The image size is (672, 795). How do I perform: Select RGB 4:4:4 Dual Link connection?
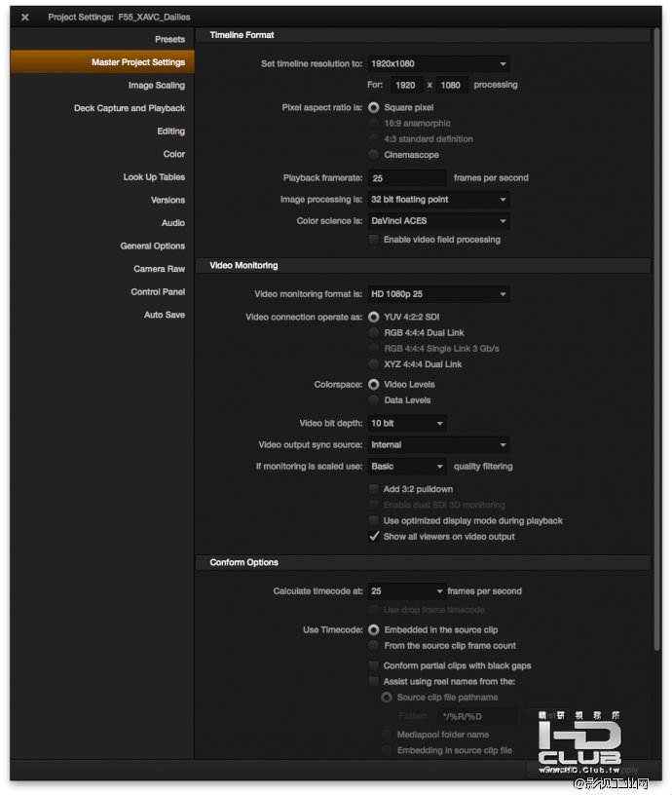click(374, 332)
